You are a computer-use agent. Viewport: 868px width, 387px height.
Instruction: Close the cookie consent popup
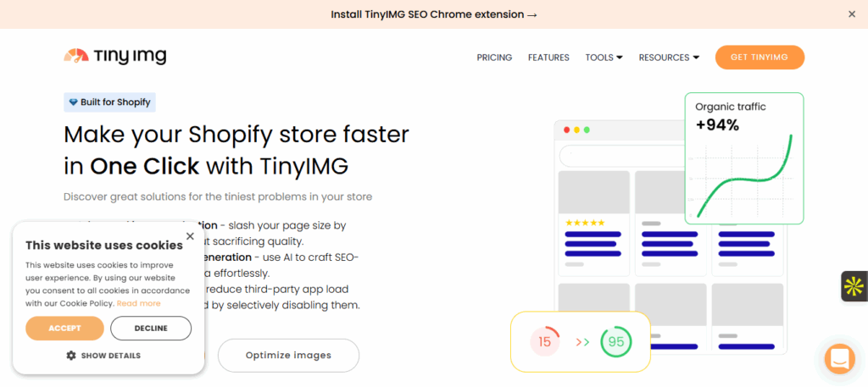point(190,236)
